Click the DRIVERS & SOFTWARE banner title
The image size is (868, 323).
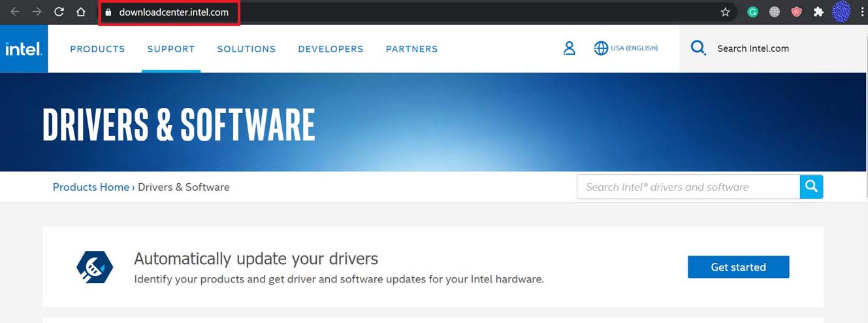tap(179, 125)
